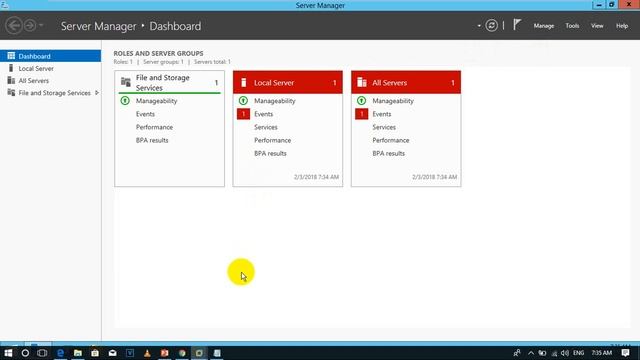
Task: Open the Local Server tile header
Action: point(288,82)
